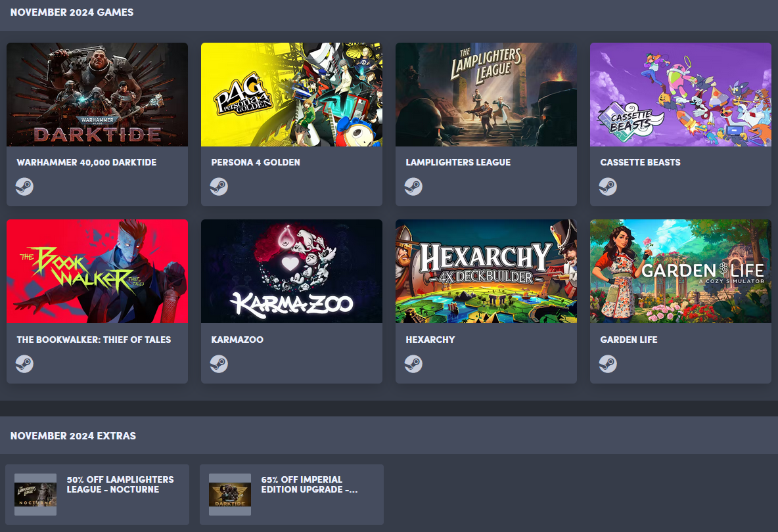Open the Garden Life cover image
Image resolution: width=778 pixels, height=532 pixels.
pos(681,271)
